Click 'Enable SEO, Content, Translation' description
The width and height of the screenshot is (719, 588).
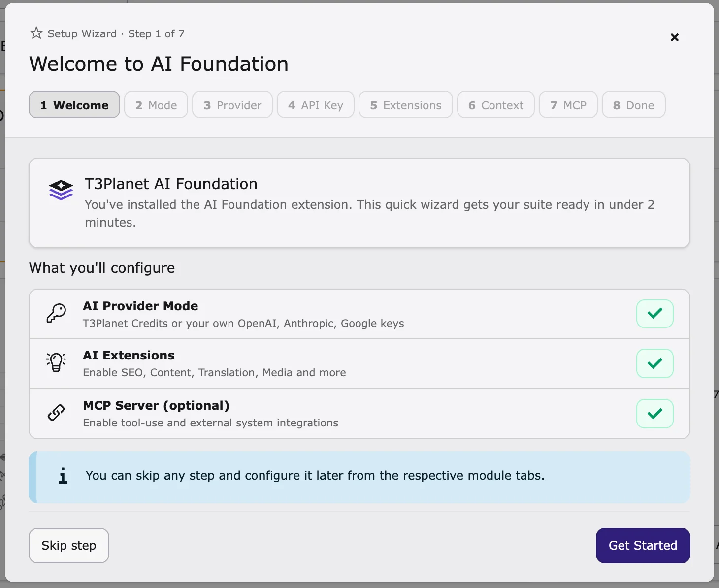(x=214, y=372)
